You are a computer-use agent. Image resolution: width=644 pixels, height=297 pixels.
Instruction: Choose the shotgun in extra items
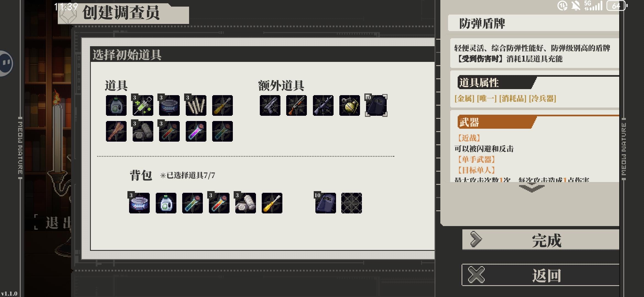[x=296, y=105]
